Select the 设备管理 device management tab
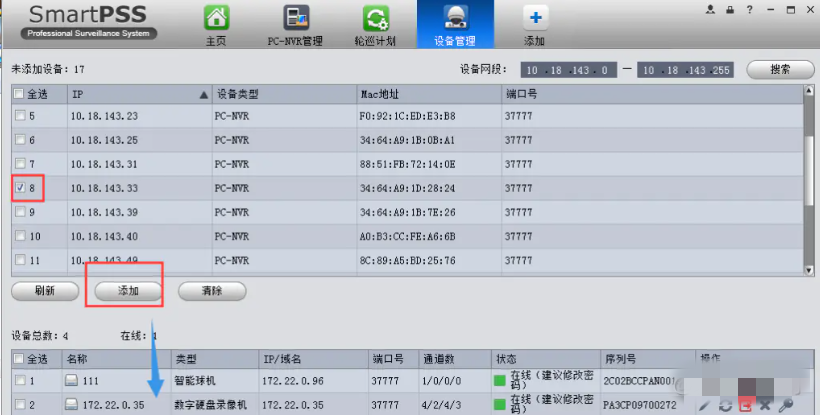820x415 pixels. [455, 25]
